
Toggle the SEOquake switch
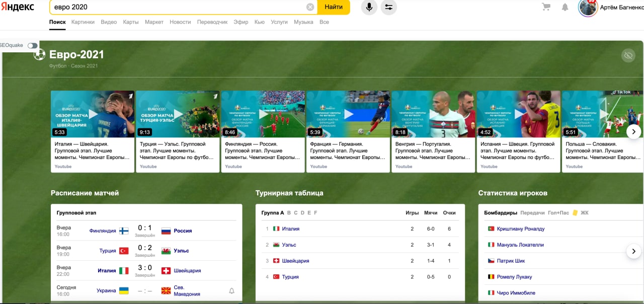33,45
